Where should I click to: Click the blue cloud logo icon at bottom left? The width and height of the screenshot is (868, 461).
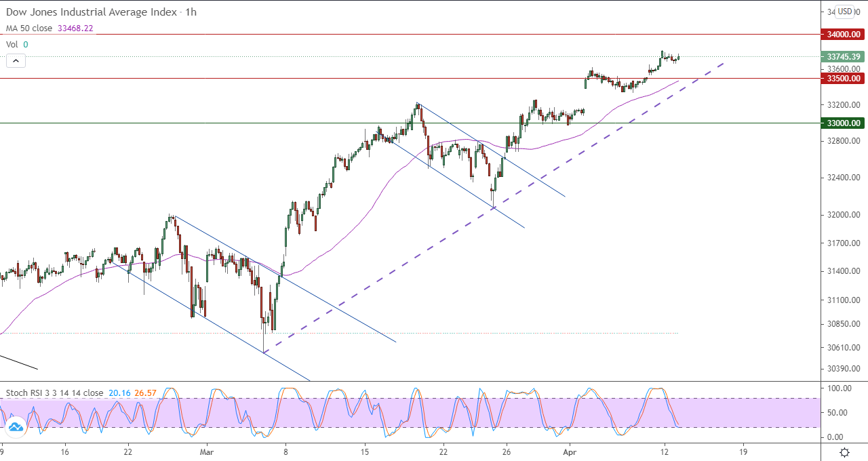click(14, 427)
